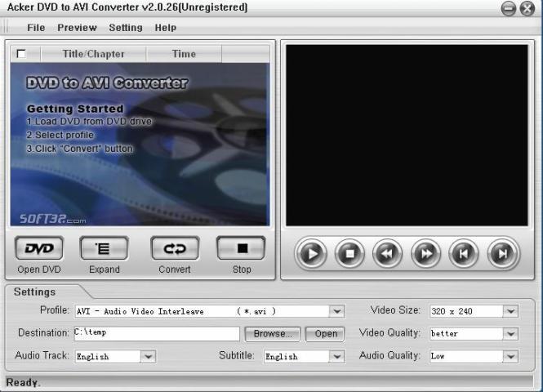Click the Browse... button for destination

click(273, 334)
